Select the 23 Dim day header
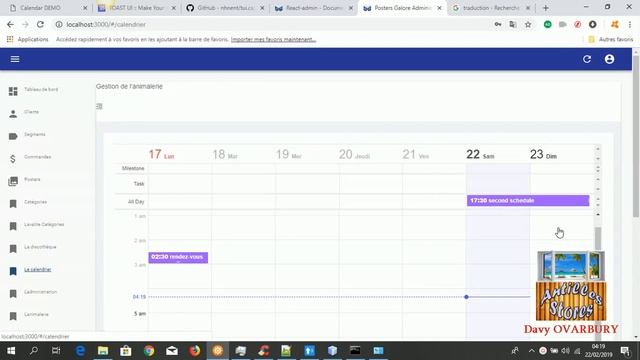This screenshot has width=640, height=360. [543, 154]
